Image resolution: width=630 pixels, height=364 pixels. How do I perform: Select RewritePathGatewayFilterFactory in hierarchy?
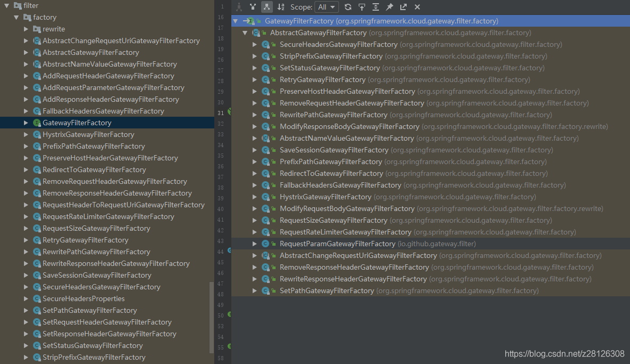tap(334, 115)
